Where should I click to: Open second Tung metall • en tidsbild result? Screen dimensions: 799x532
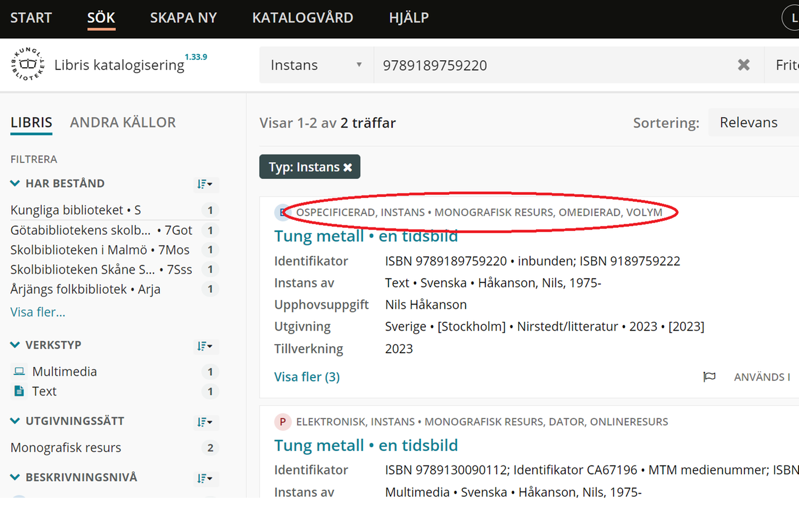tap(366, 445)
